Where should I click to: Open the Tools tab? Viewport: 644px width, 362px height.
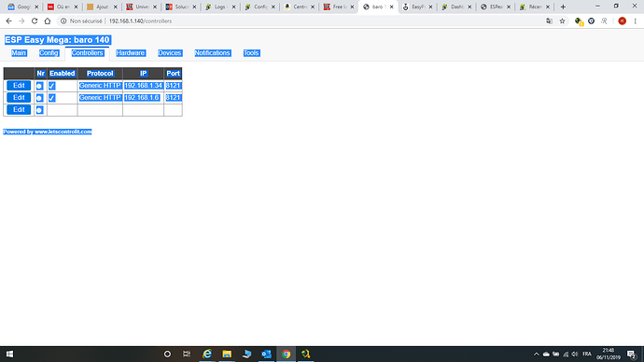[251, 53]
